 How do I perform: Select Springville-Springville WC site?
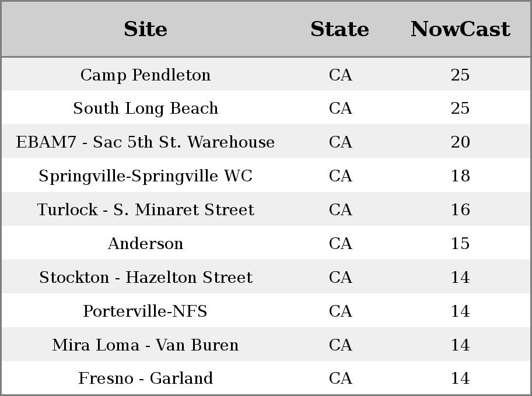145,176
